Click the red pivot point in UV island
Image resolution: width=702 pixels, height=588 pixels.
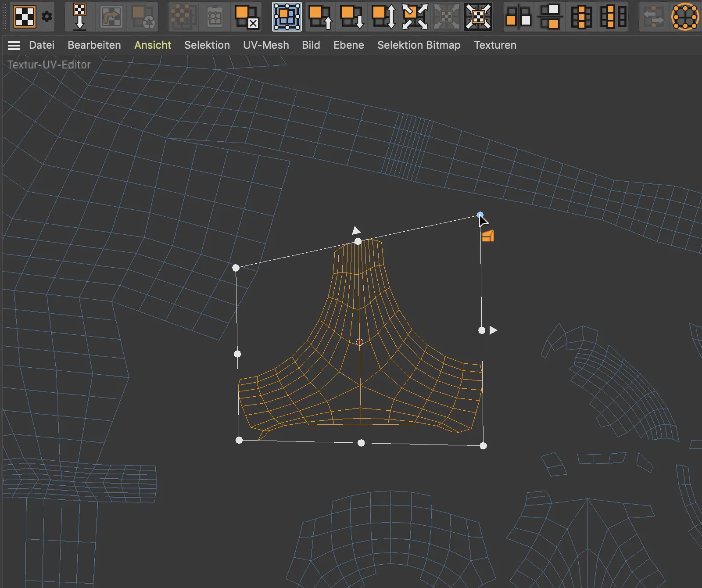pos(360,342)
